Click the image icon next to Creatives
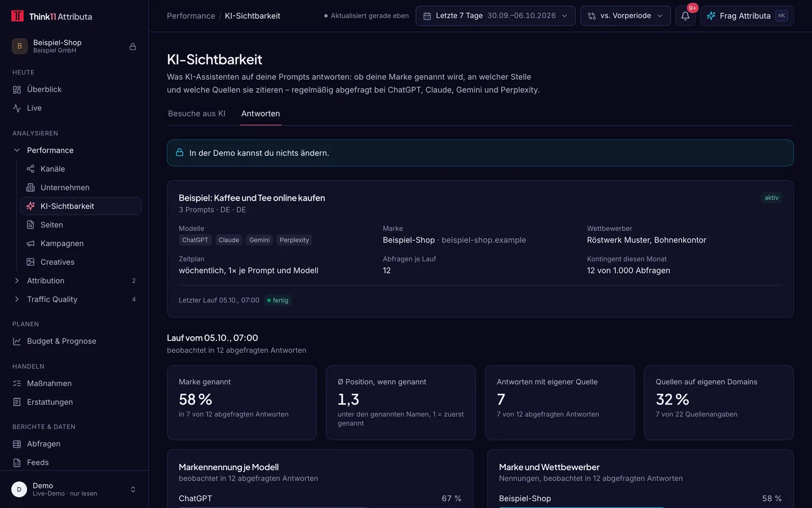Image resolution: width=812 pixels, height=508 pixels. coord(30,262)
